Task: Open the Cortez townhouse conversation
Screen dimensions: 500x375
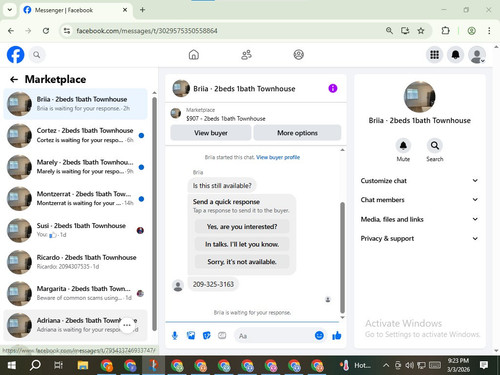Action: coord(75,135)
